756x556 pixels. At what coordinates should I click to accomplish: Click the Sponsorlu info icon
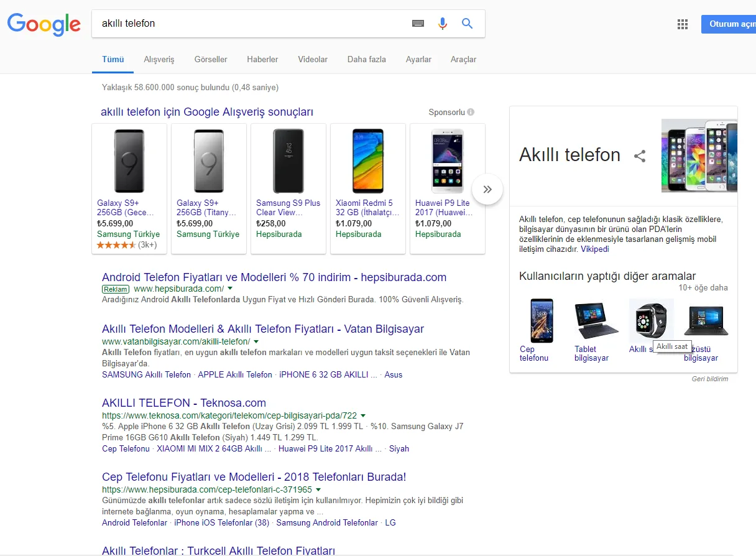(x=471, y=112)
